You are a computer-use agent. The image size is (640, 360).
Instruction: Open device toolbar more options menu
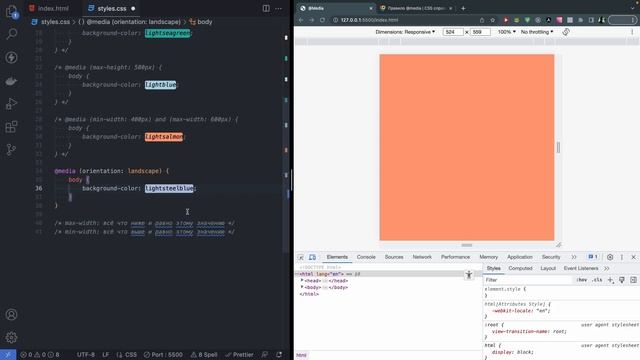632,32
